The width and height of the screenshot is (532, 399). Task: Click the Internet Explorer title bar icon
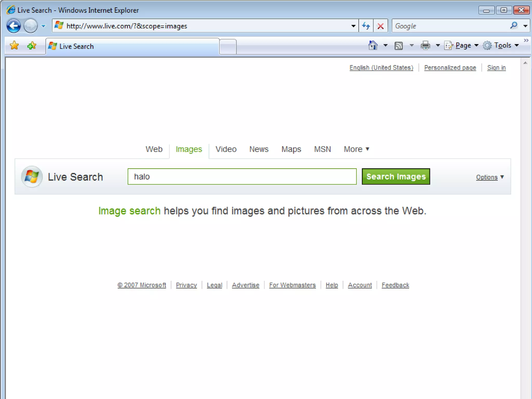click(11, 10)
